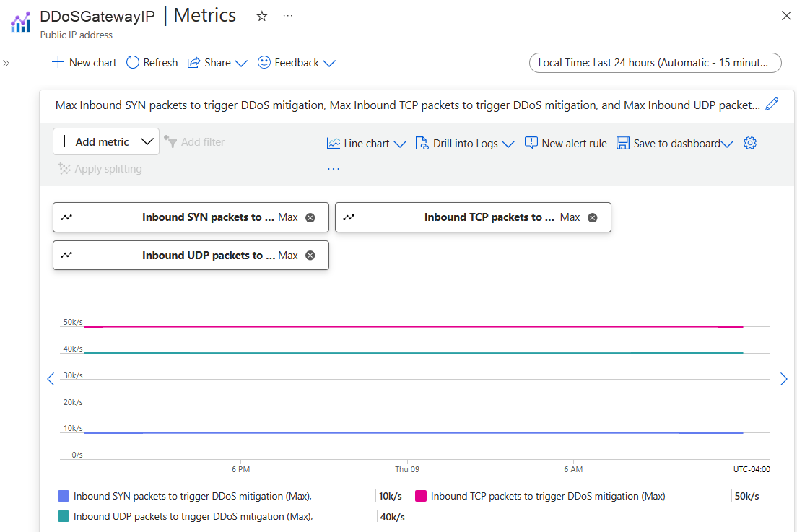797x532 pixels.
Task: Open the Local Time range picker
Action: [x=655, y=63]
